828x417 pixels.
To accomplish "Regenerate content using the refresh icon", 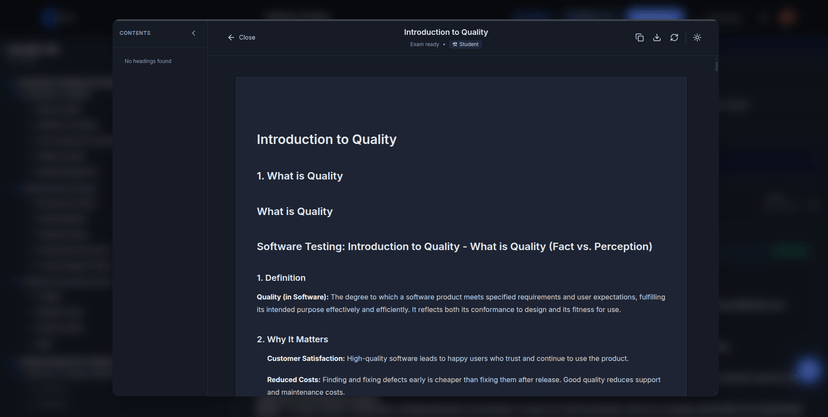I will (x=674, y=37).
